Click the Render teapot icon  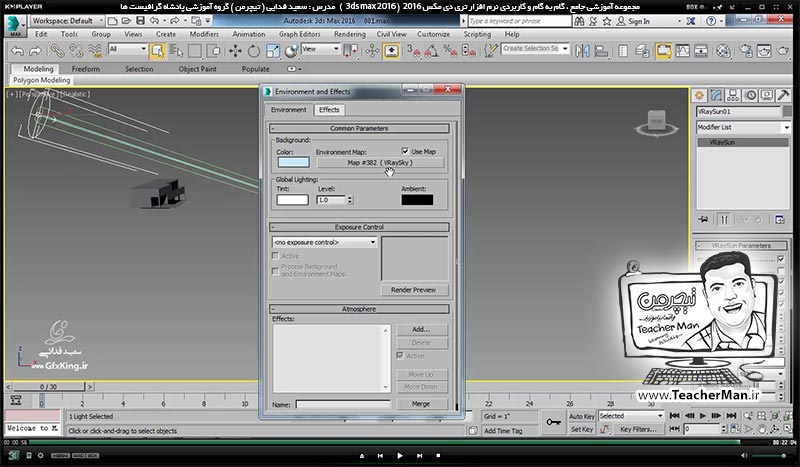[x=783, y=51]
